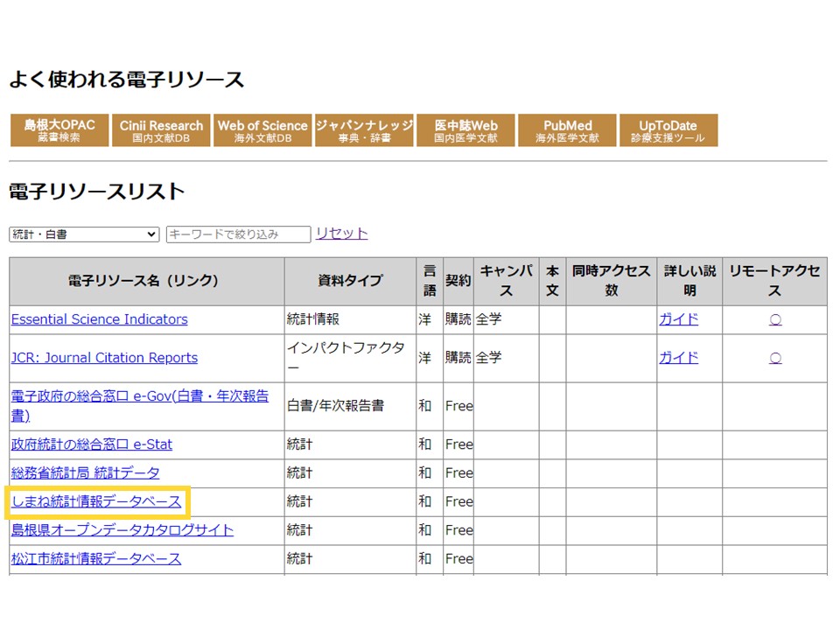Focus the キーワードで絞り込み filter field

pos(238,234)
